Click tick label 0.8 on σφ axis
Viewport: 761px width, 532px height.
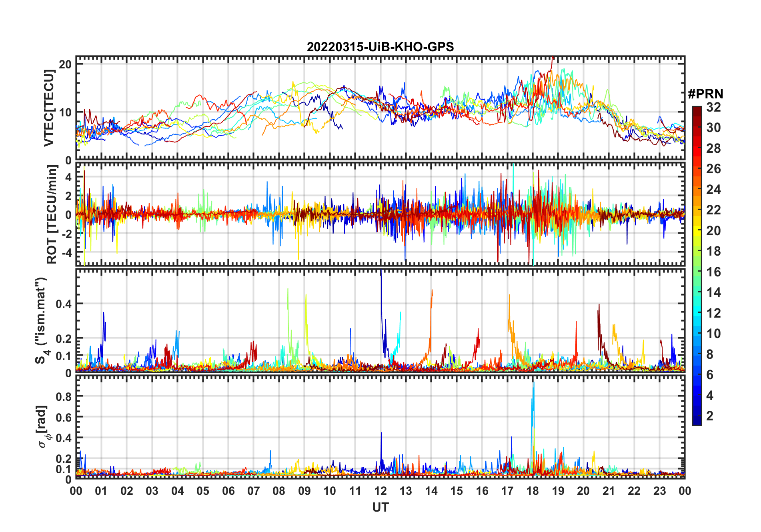coord(64,396)
